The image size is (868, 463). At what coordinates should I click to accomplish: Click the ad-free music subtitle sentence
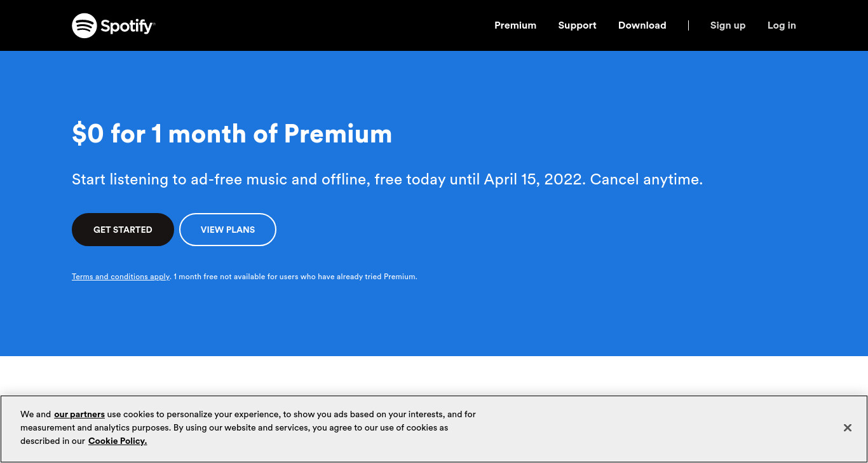tap(387, 179)
